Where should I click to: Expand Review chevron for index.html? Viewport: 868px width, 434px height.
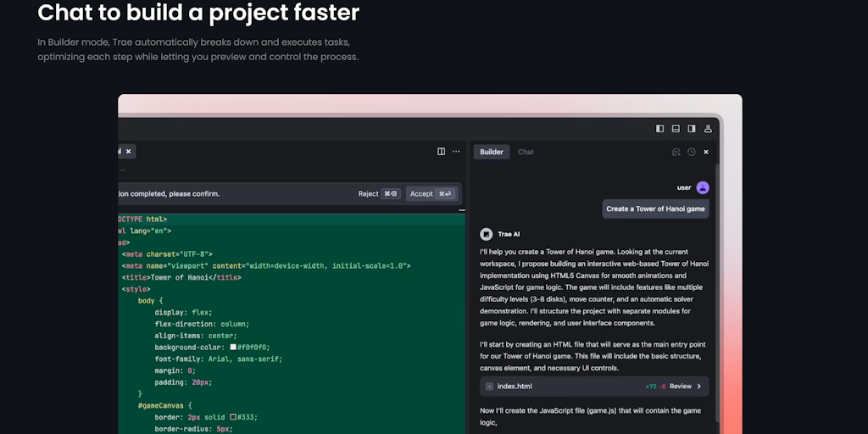tap(699, 387)
